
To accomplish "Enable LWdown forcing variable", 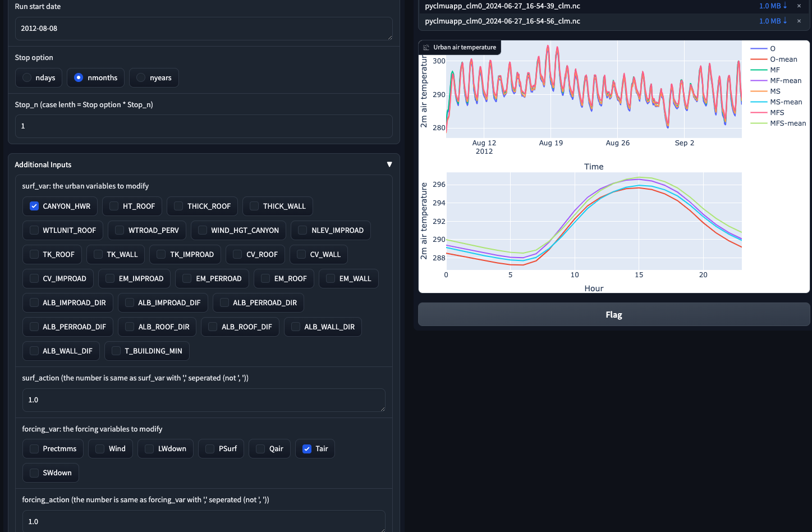I will [149, 448].
